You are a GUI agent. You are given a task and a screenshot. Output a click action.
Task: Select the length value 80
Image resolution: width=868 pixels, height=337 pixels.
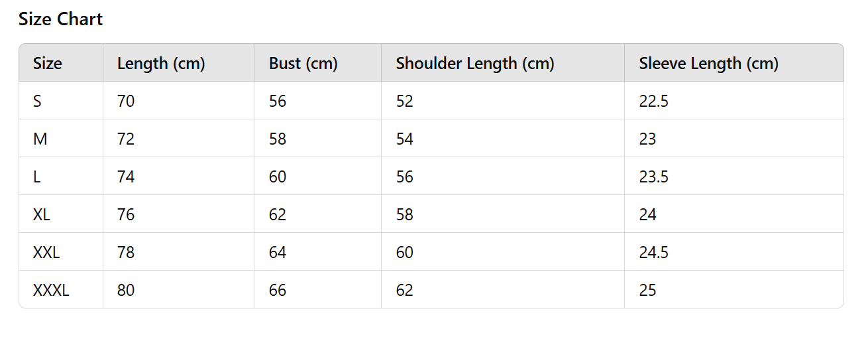(x=126, y=291)
